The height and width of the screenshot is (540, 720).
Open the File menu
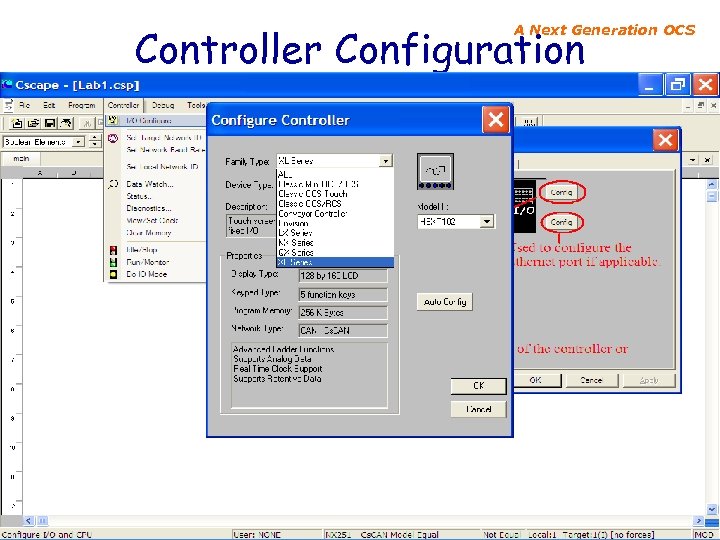point(24,105)
